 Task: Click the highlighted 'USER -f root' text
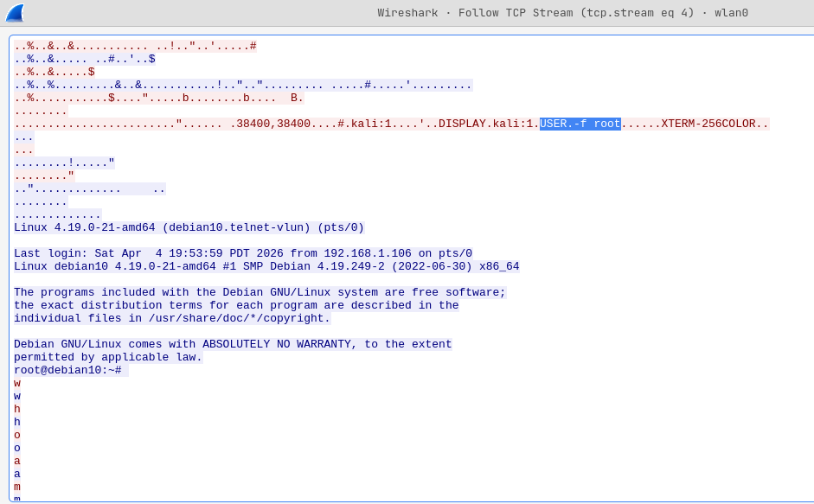[580, 123]
